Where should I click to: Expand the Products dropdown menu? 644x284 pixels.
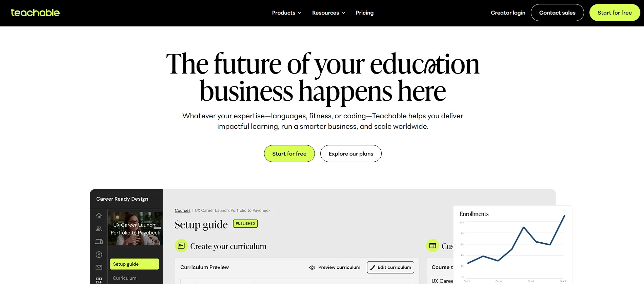pyautogui.click(x=286, y=13)
